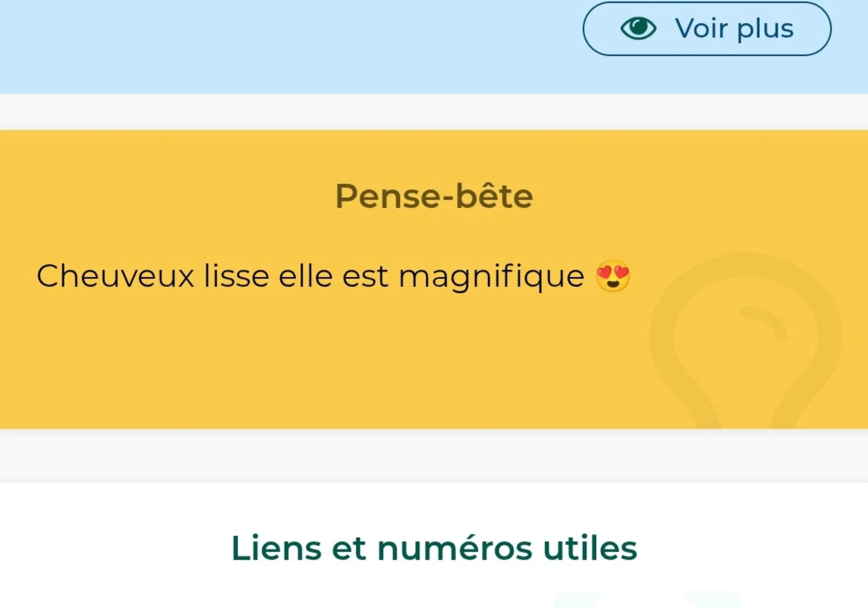Screen dimensions: 868x608
Task: Tap the heart-eyes emoji in the note
Action: [x=613, y=276]
